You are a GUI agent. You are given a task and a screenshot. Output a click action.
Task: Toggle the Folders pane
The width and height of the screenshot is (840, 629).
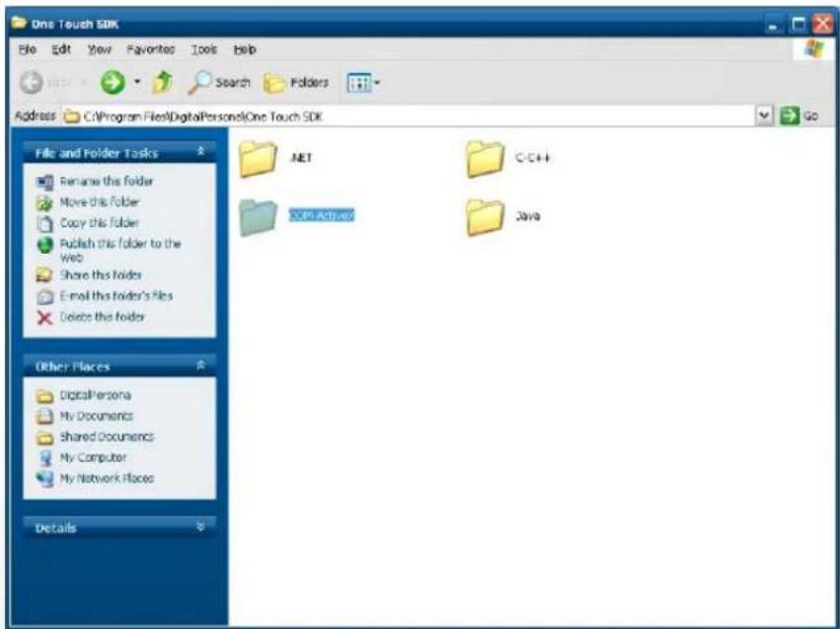pos(296,83)
